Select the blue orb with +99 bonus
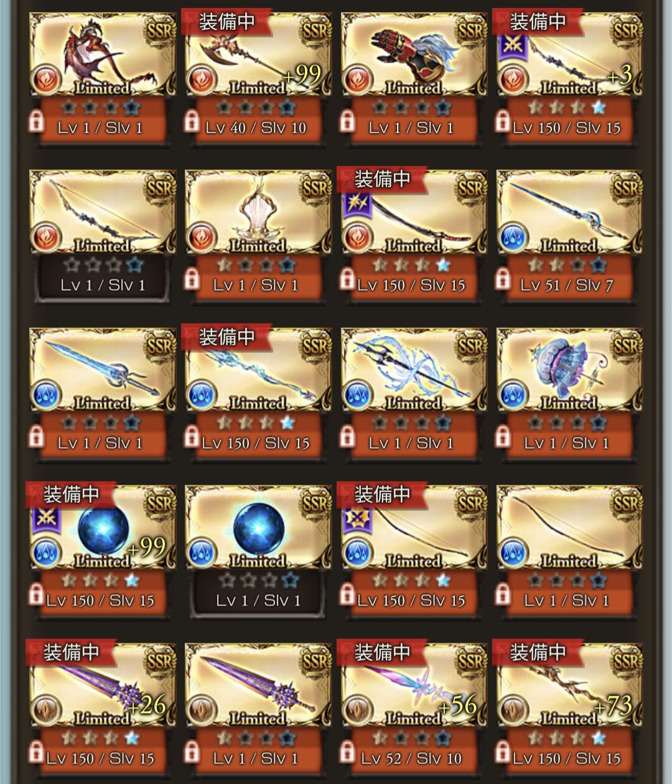 pos(103,528)
